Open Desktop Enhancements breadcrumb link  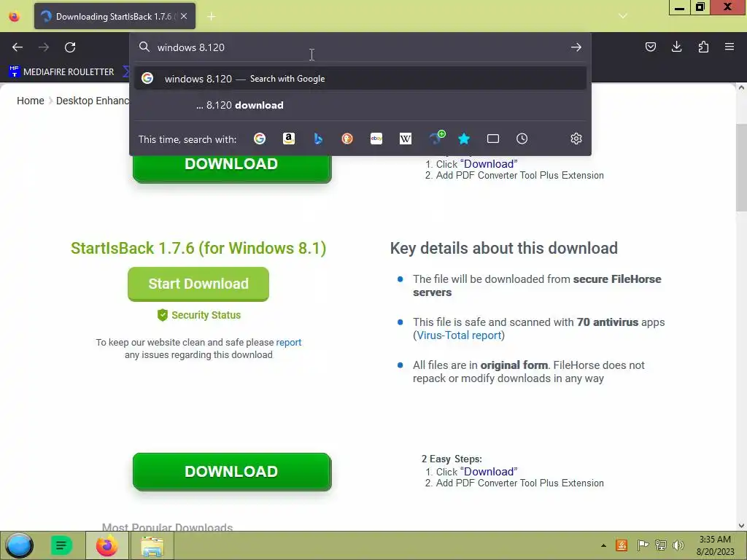(93, 101)
